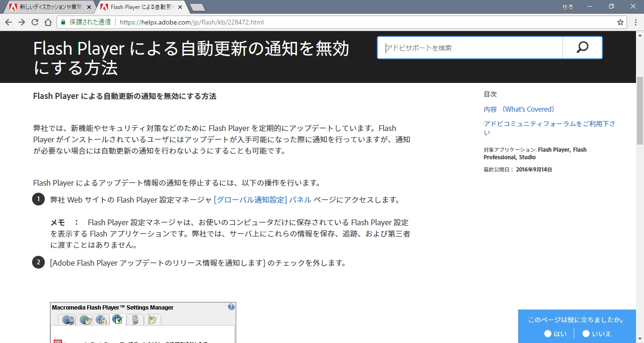Image resolution: width=644 pixels, height=343 pixels.
Task: Click the 目次 heading in sidebar
Action: (x=490, y=94)
